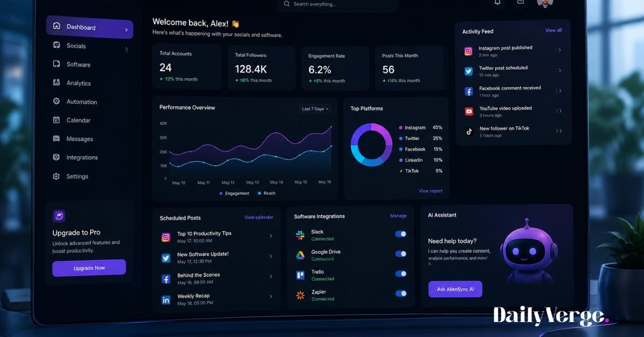Click the Zapier integration icon
Viewport: 644px width, 337px height.
(301, 295)
